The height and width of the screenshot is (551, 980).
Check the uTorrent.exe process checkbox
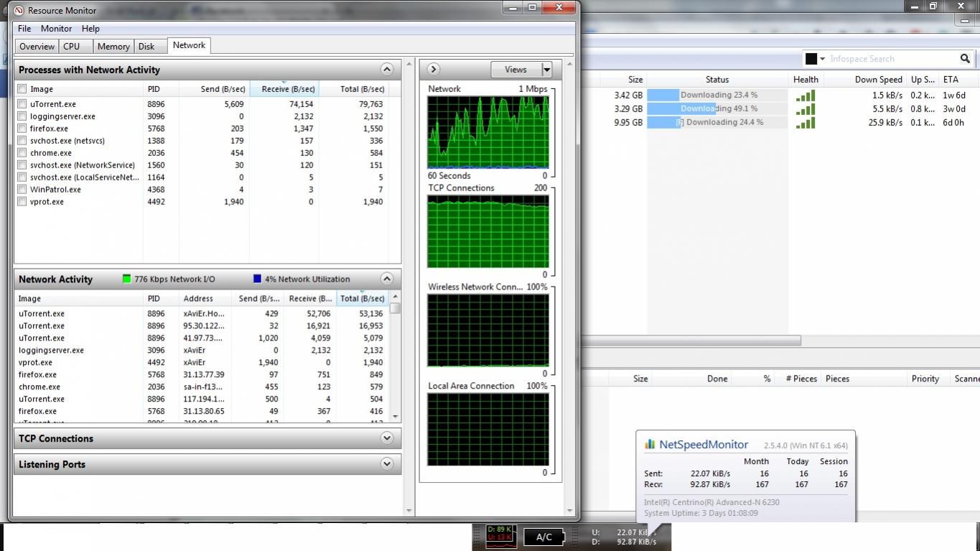(x=22, y=104)
